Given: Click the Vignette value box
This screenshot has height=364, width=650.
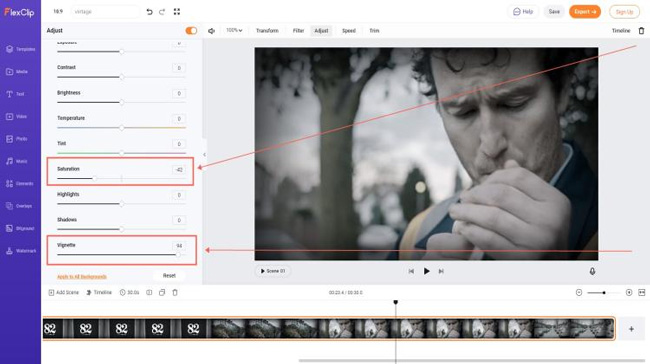Looking at the screenshot, I should click(x=179, y=246).
